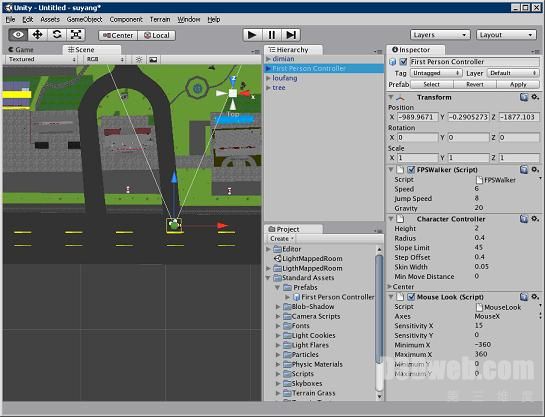
Task: Select the Rotate tool
Action: click(57, 35)
